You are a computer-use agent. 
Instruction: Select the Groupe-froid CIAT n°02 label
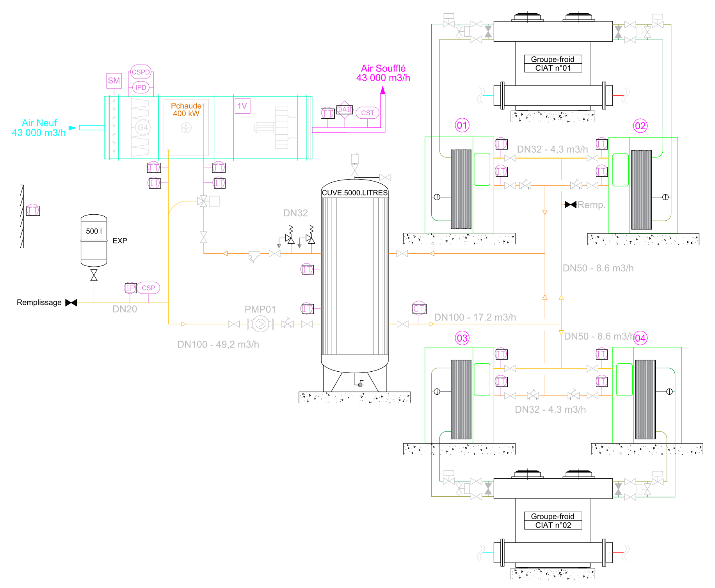(553, 521)
